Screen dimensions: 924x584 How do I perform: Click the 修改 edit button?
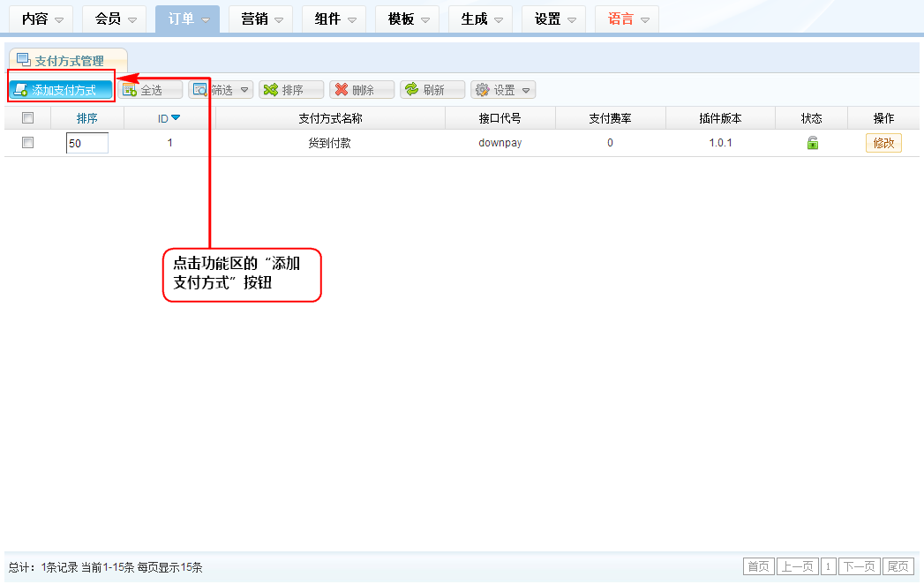tap(883, 143)
